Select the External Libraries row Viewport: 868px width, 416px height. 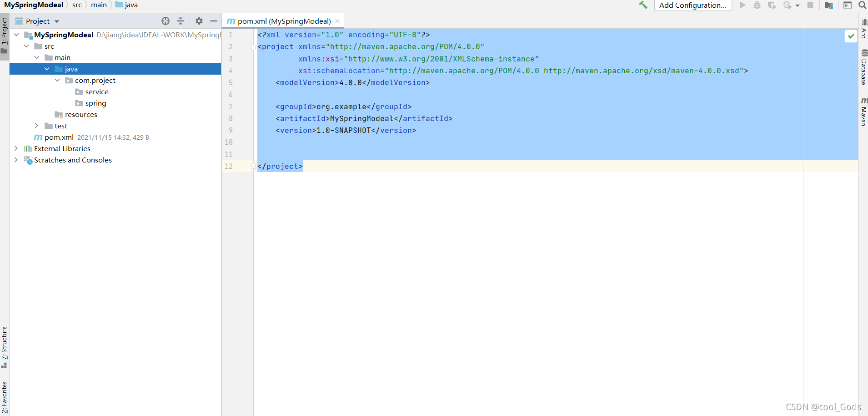[115, 148]
